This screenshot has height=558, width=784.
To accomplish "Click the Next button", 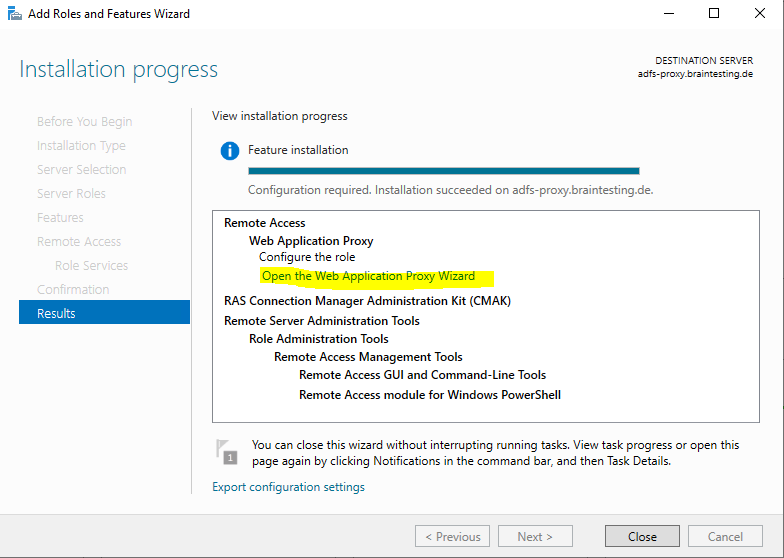I will coord(535,536).
